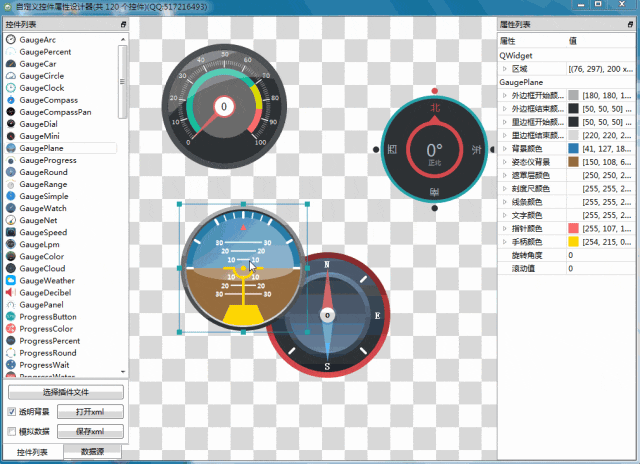Select the GaugeWatch widget icon

point(11,208)
